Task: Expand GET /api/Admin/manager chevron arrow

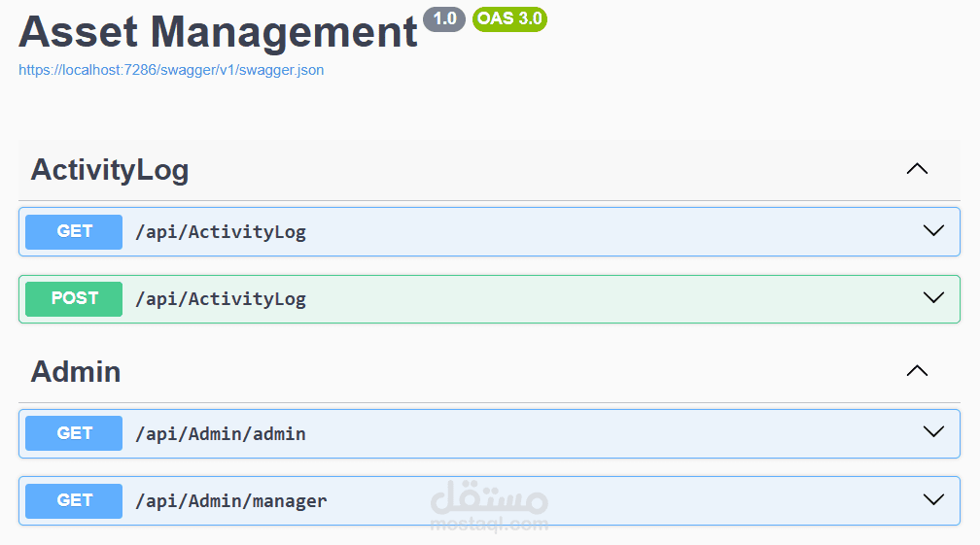Action: tap(933, 500)
